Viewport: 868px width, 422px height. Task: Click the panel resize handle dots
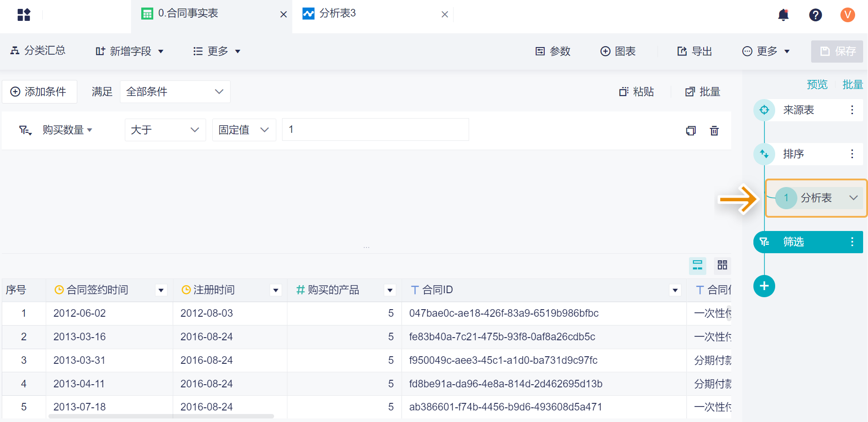[366, 247]
